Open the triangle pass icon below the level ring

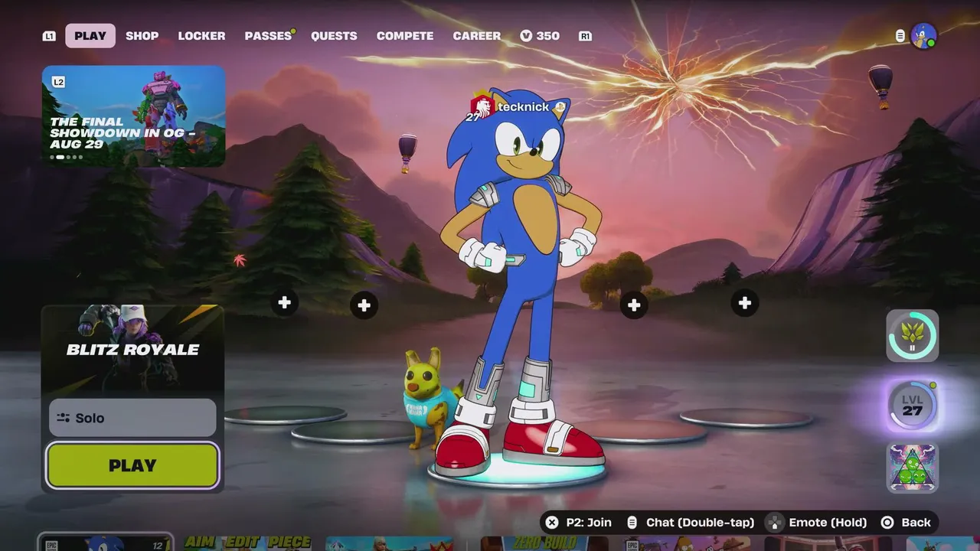click(x=913, y=468)
